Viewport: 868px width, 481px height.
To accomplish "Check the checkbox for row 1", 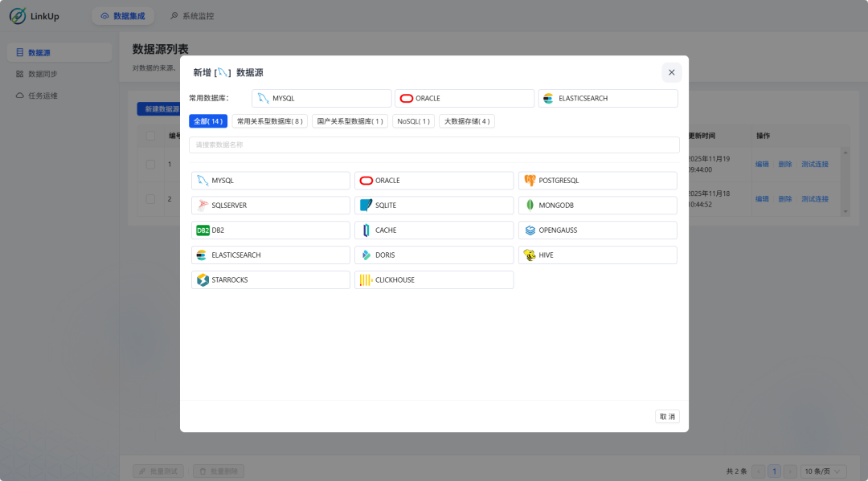I will pyautogui.click(x=150, y=164).
